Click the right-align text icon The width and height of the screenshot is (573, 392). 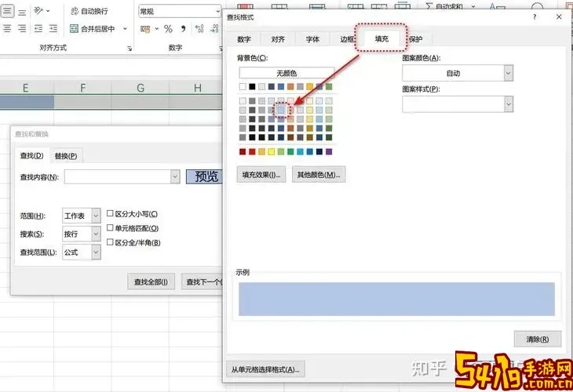[22, 28]
